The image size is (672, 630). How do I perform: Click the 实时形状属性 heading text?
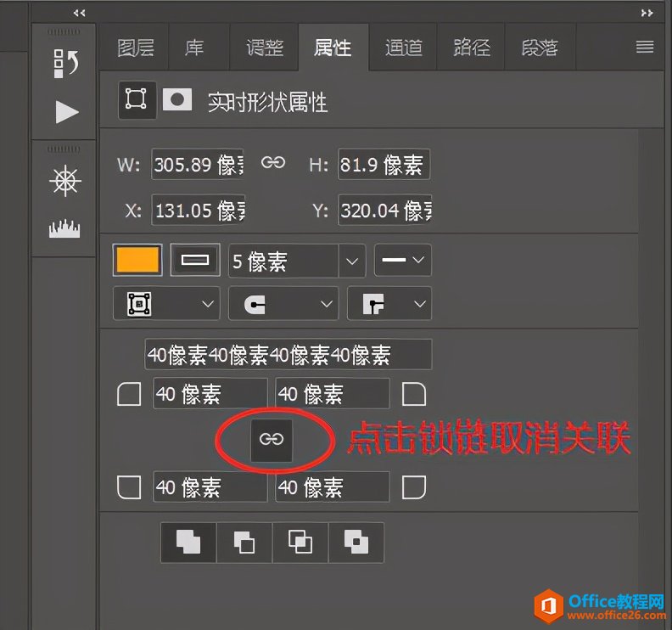[268, 103]
